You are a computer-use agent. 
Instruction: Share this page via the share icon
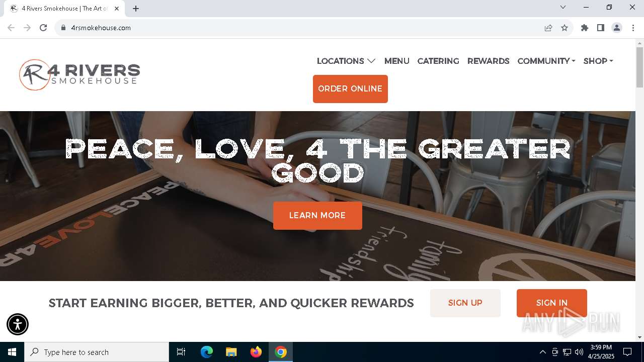[548, 28]
